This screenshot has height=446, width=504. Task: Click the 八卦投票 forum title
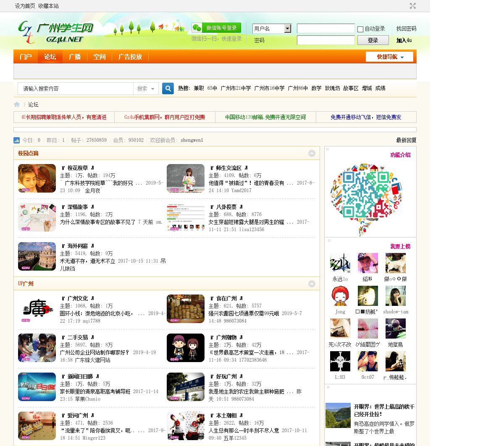click(x=226, y=207)
